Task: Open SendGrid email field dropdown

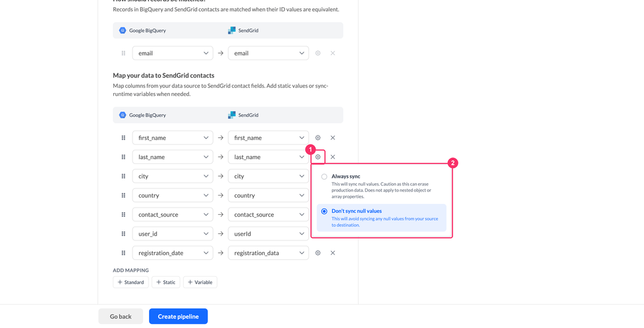Action: click(268, 53)
